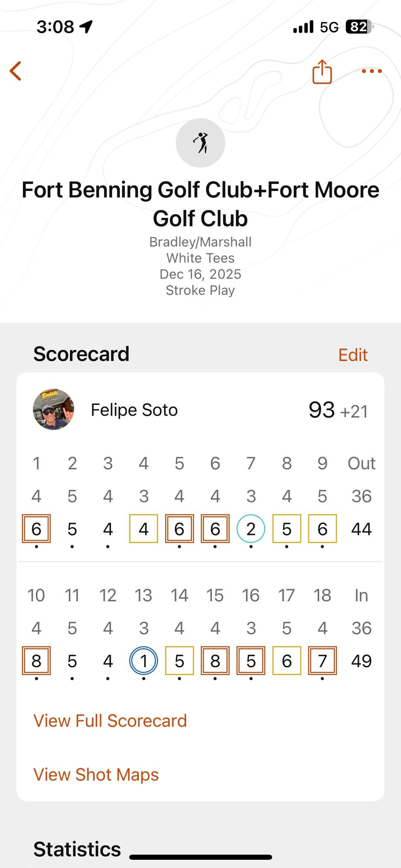Tap the In total 49

tap(361, 661)
